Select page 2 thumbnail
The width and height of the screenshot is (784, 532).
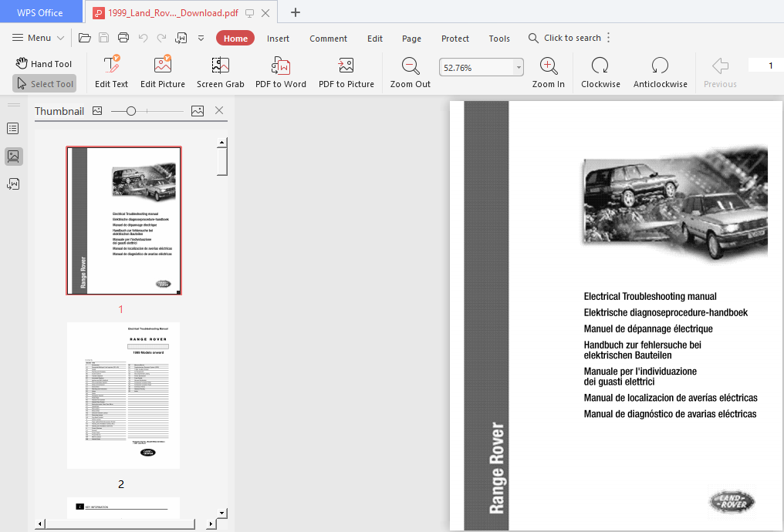tap(123, 396)
